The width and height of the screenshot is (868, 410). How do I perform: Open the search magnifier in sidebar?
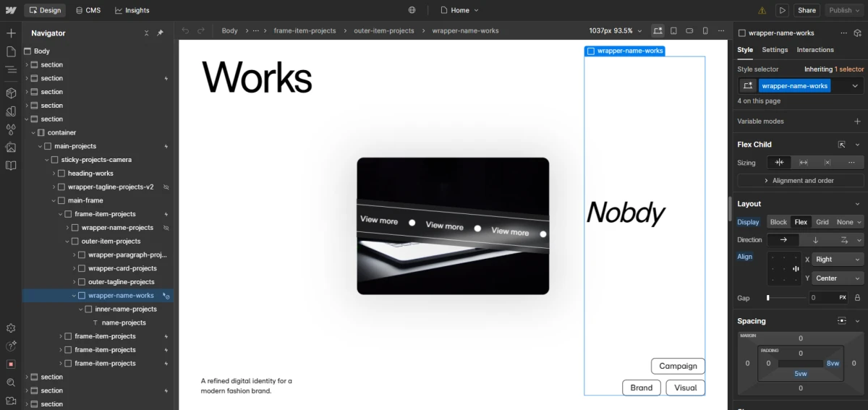point(11,383)
